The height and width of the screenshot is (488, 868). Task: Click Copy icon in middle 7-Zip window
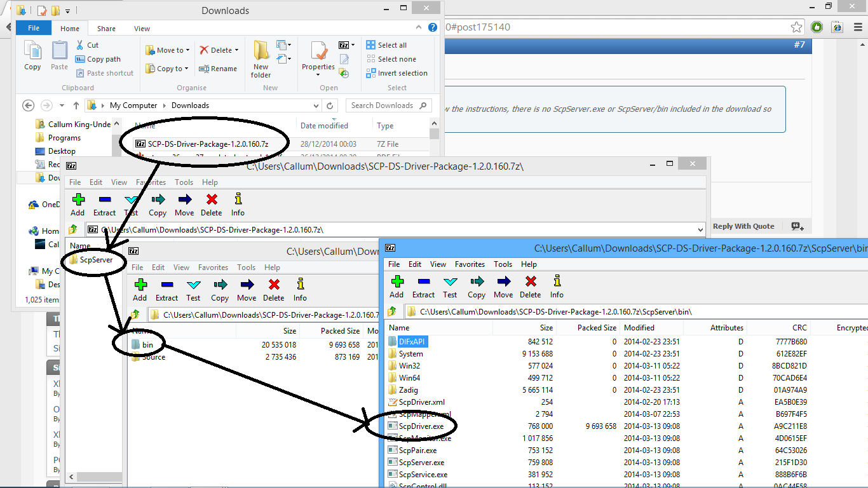[220, 284]
